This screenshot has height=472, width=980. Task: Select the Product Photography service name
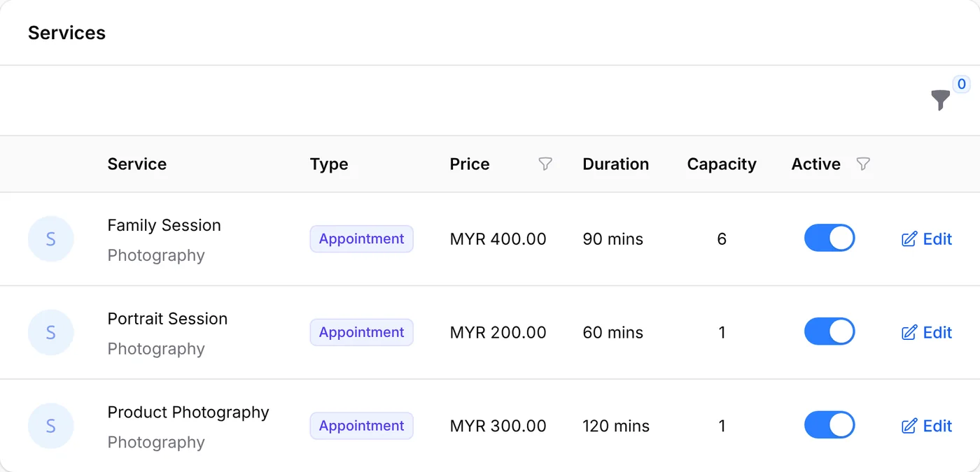tap(188, 413)
